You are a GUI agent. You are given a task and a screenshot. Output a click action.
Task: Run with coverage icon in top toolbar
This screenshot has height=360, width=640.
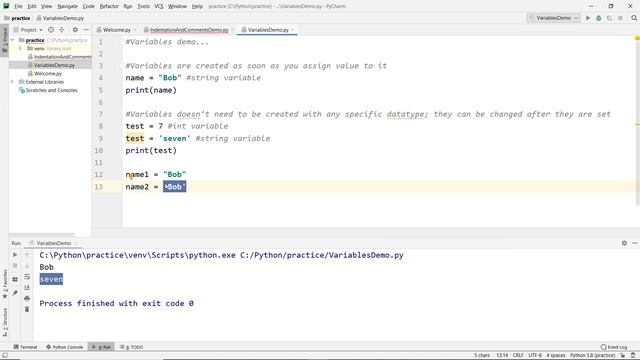609,18
